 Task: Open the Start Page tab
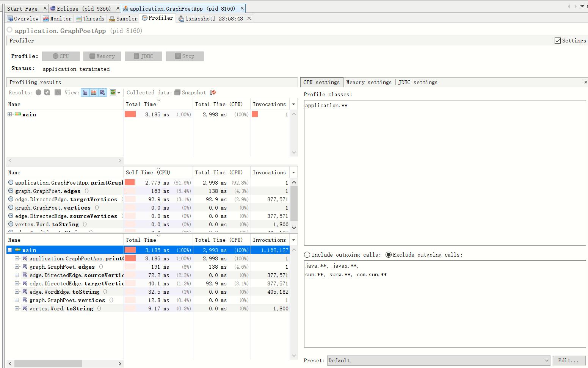(x=22, y=8)
